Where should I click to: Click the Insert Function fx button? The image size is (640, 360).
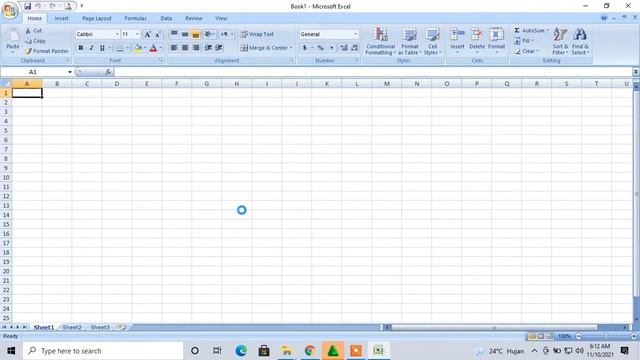tap(108, 72)
